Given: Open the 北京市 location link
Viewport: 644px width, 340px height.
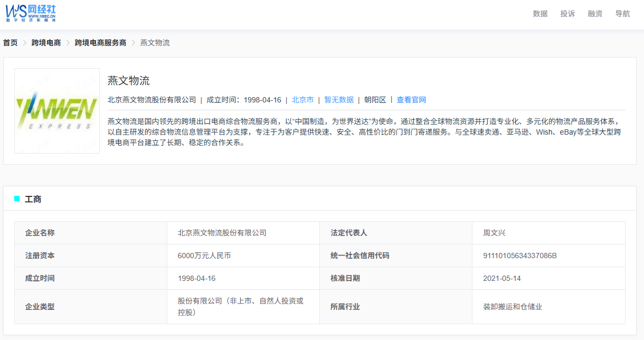Looking at the screenshot, I should click(302, 100).
